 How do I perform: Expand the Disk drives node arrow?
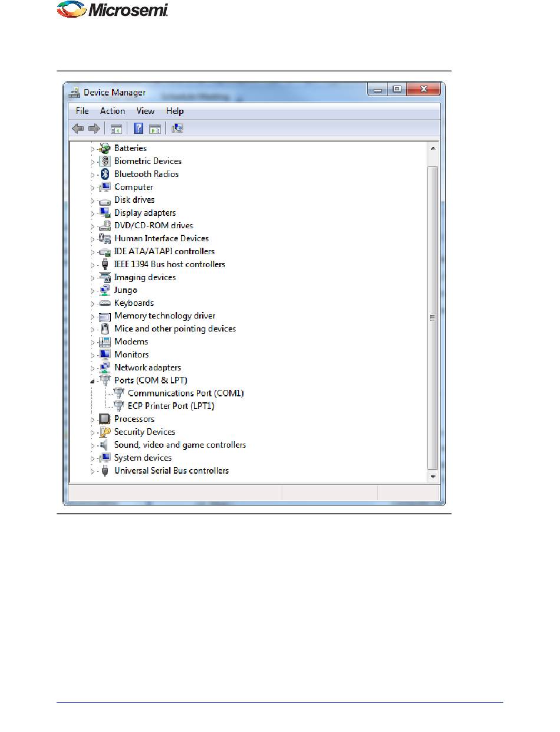click(x=93, y=201)
